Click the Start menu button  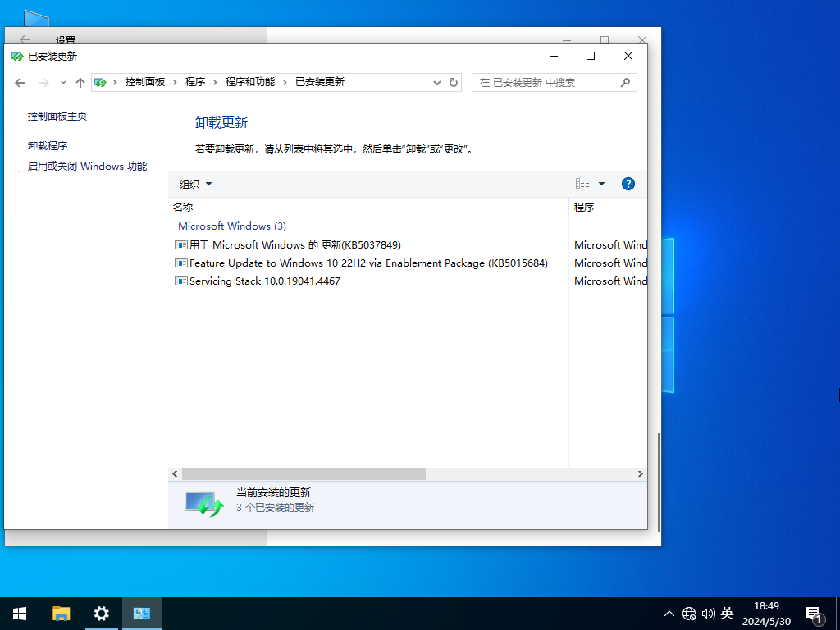point(19,613)
